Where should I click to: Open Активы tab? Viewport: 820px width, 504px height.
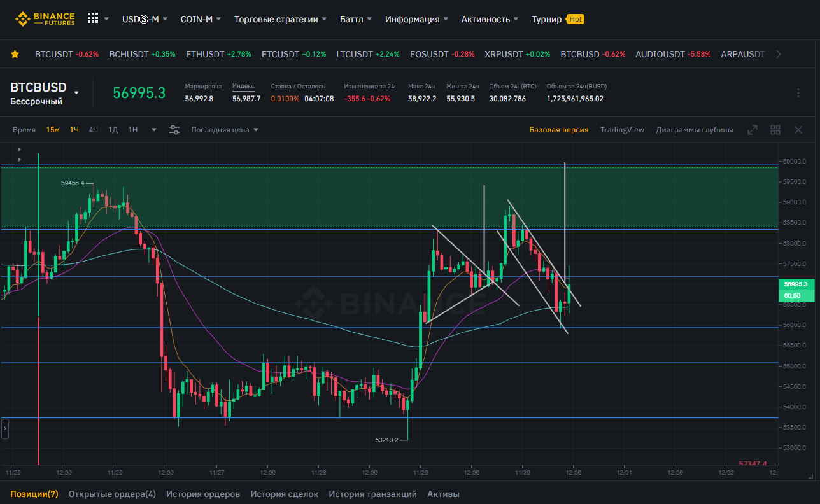click(x=443, y=494)
